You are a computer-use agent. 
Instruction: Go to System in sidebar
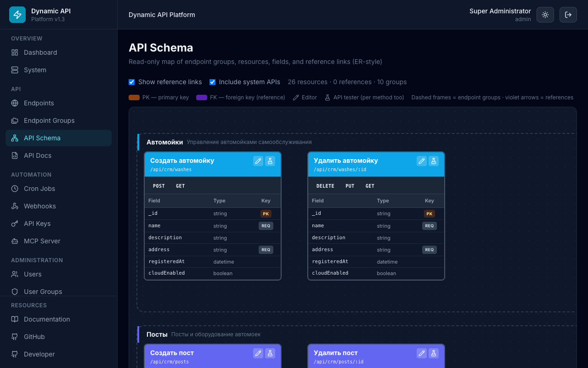point(58,70)
